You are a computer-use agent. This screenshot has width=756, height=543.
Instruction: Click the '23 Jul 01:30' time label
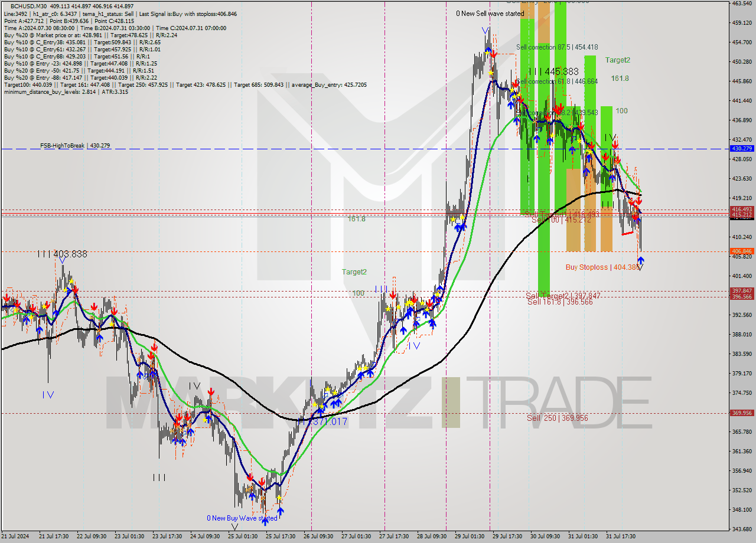point(129,537)
